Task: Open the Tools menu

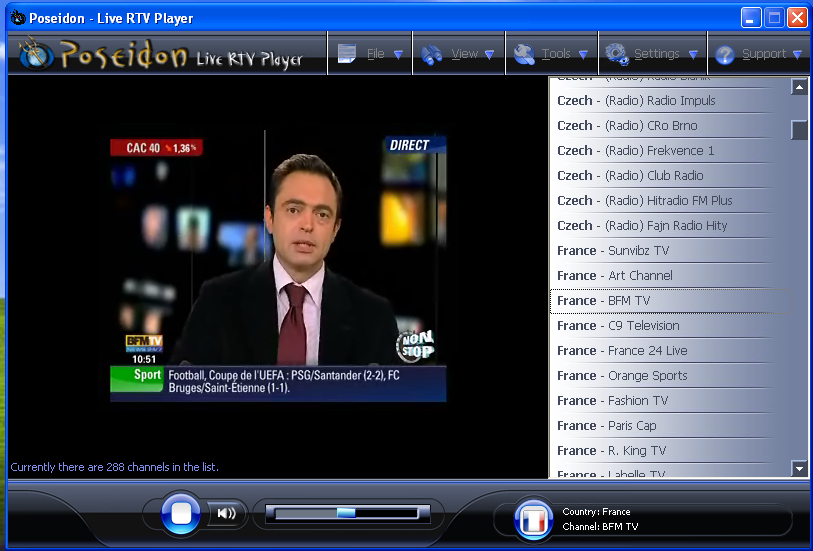Action: click(552, 53)
